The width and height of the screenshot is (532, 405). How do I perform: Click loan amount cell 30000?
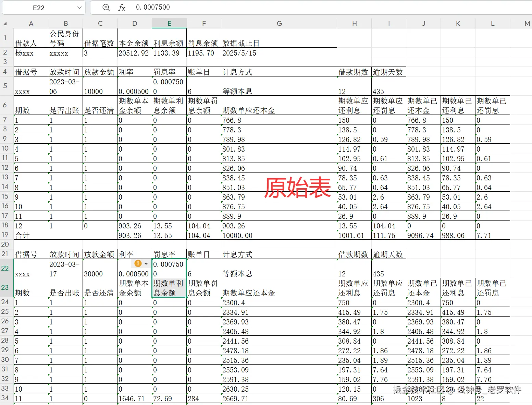click(100, 269)
